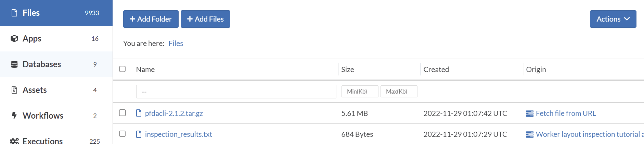Focus the Name filter input field
This screenshot has width=644, height=144.
tap(236, 92)
